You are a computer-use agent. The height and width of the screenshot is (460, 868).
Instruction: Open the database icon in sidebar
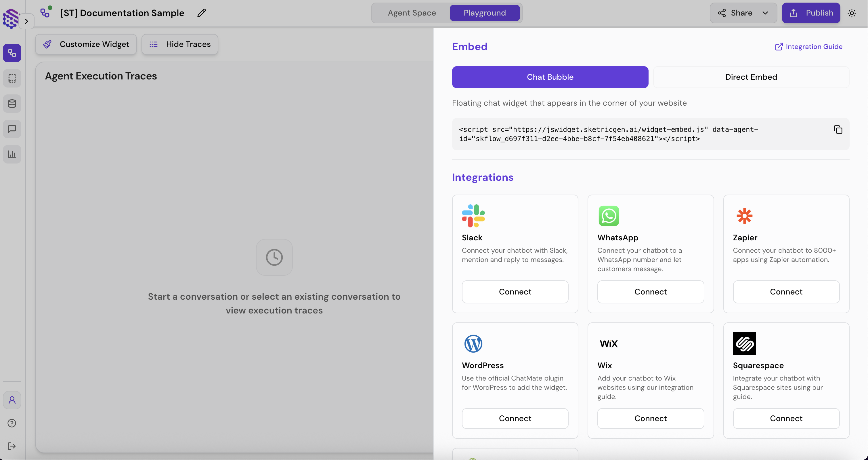click(12, 104)
